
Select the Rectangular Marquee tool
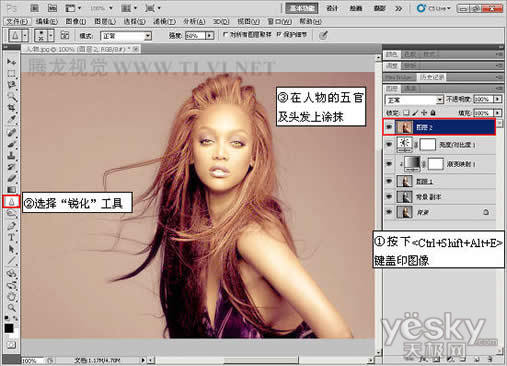tap(11, 73)
